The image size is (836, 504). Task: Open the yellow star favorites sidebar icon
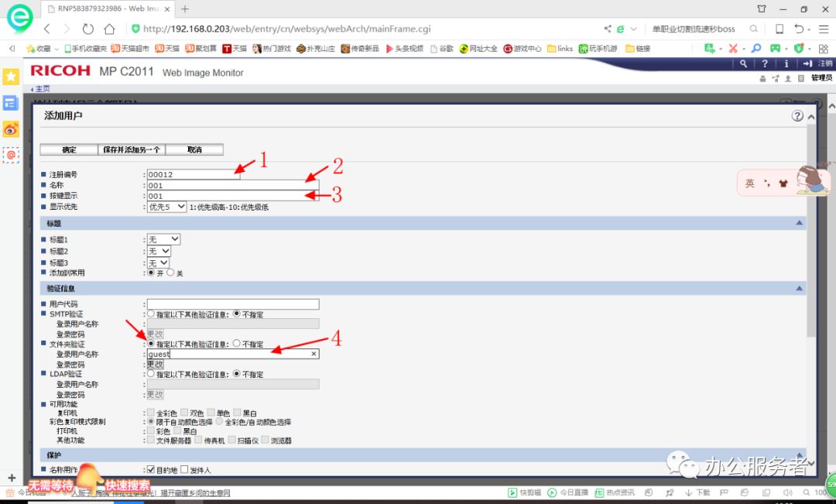[11, 77]
